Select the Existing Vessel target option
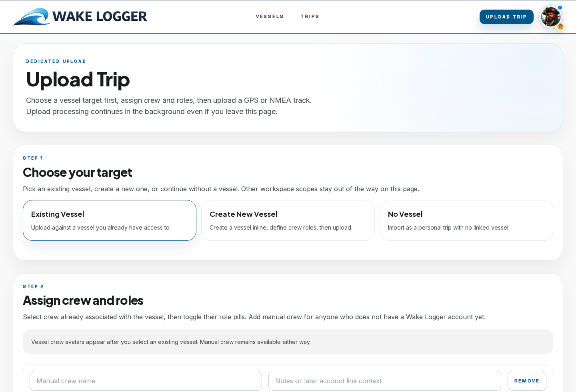The width and height of the screenshot is (576, 392). pos(110,220)
